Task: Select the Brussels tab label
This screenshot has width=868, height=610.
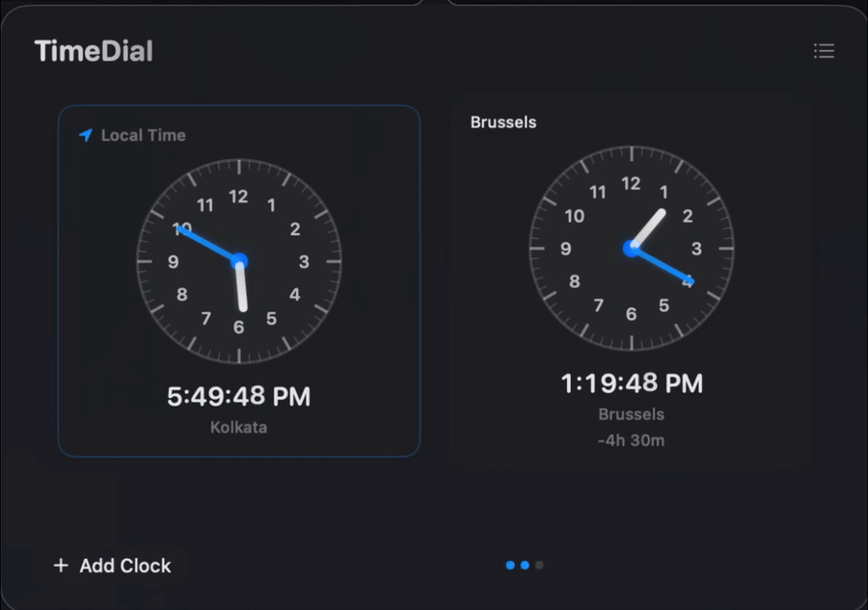Action: 502,122
